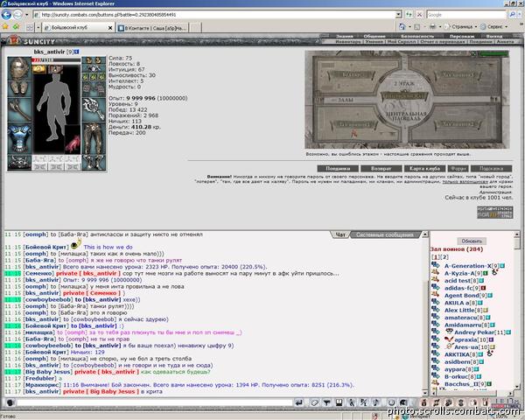The height and width of the screenshot is (420, 525).
Task: Click the battle axe weapon slot
Action: coord(94,110)
